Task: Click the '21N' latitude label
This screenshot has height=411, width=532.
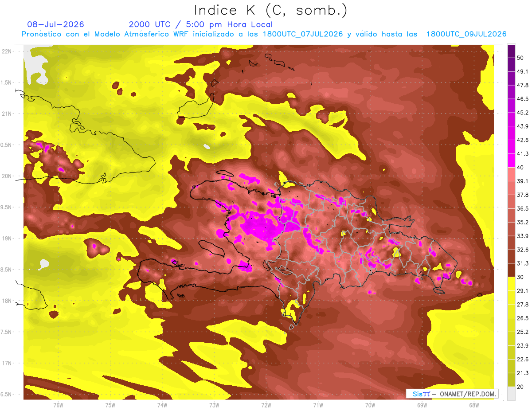Action: coord(8,114)
